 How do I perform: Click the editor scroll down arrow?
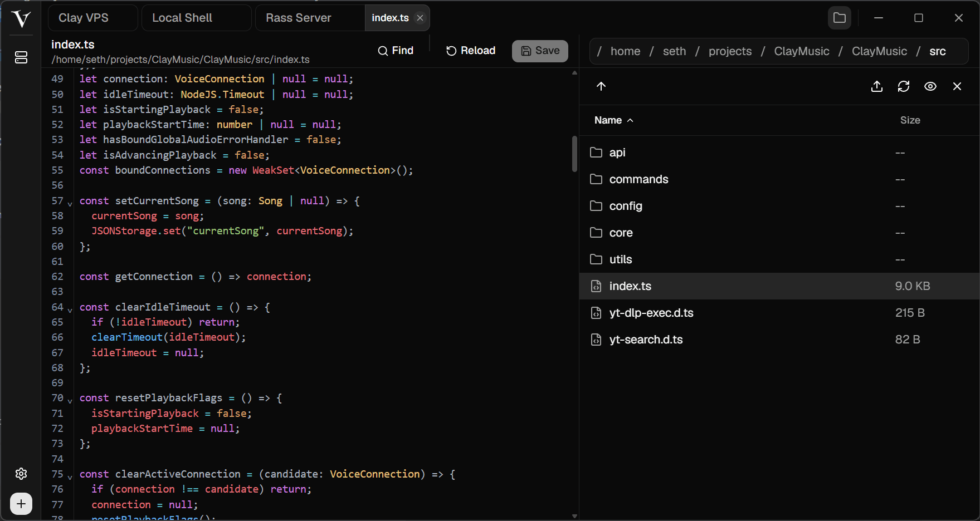pos(574,516)
